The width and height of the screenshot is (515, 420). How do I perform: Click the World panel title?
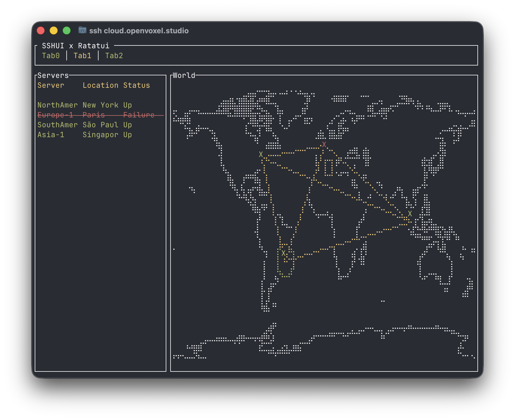pyautogui.click(x=184, y=75)
